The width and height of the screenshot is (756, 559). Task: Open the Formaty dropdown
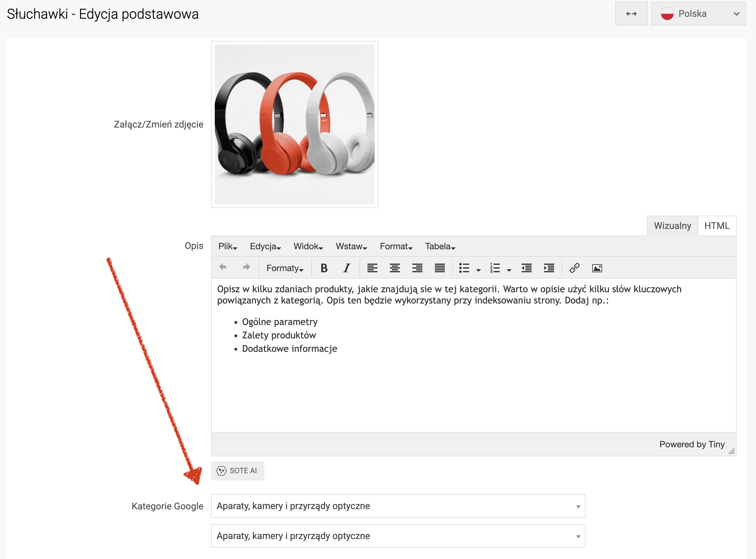click(284, 268)
